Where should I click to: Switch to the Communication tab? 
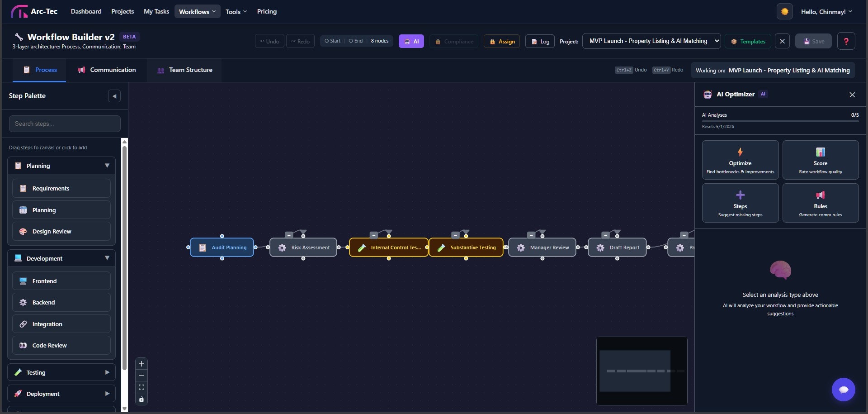107,70
